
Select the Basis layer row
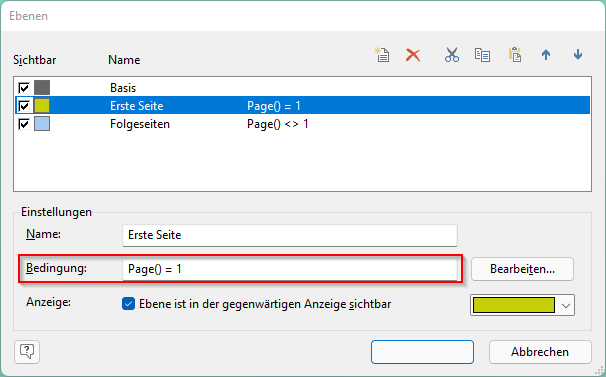pos(302,88)
